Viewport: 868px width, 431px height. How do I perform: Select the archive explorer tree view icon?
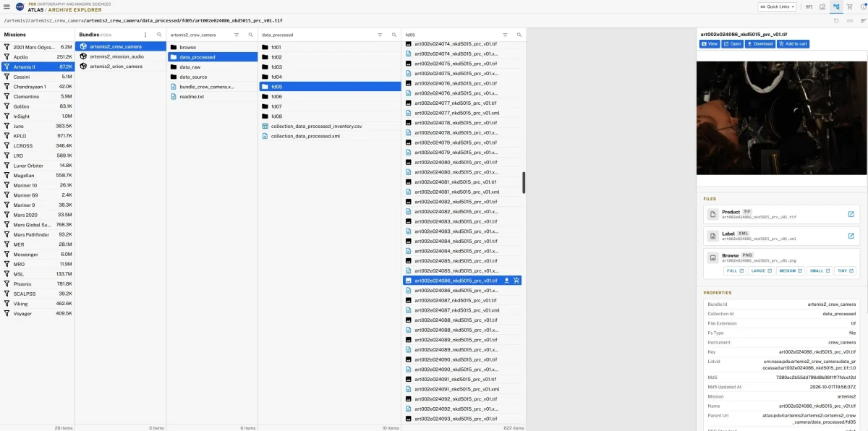point(836,7)
